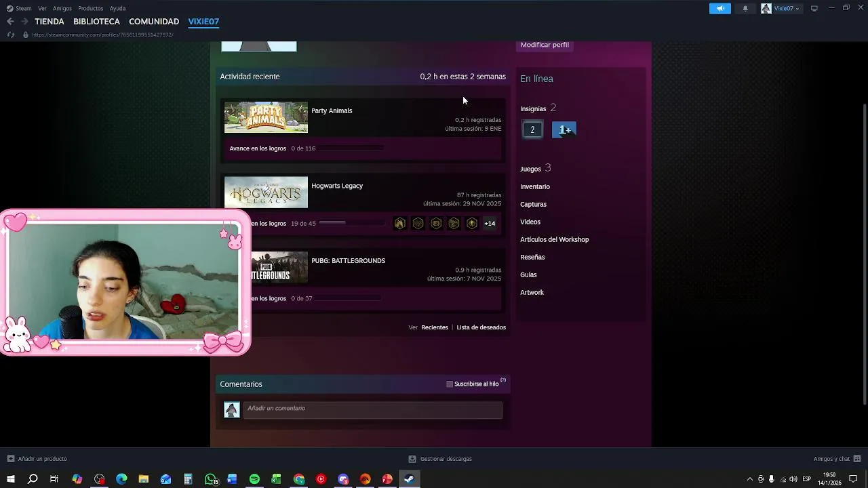Reload the page with refresh icon

tap(10, 35)
